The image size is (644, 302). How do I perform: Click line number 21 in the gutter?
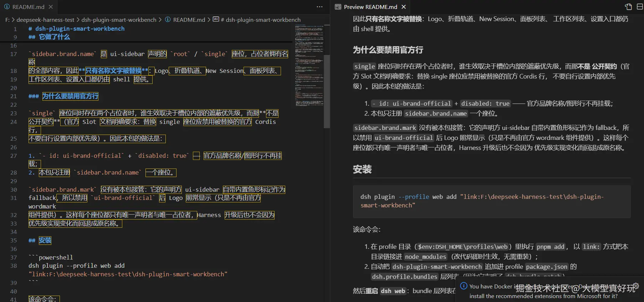click(14, 96)
